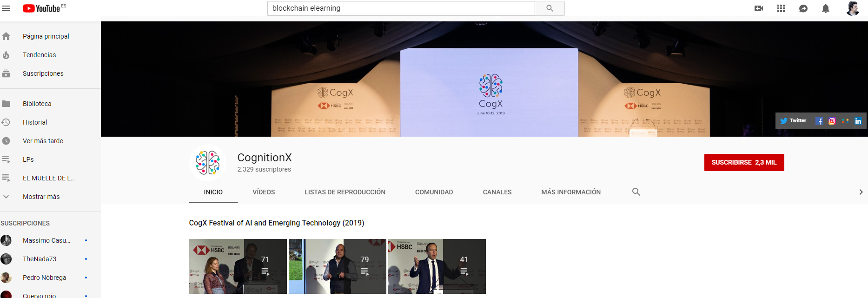Open the channel's Twitter link

[793, 121]
